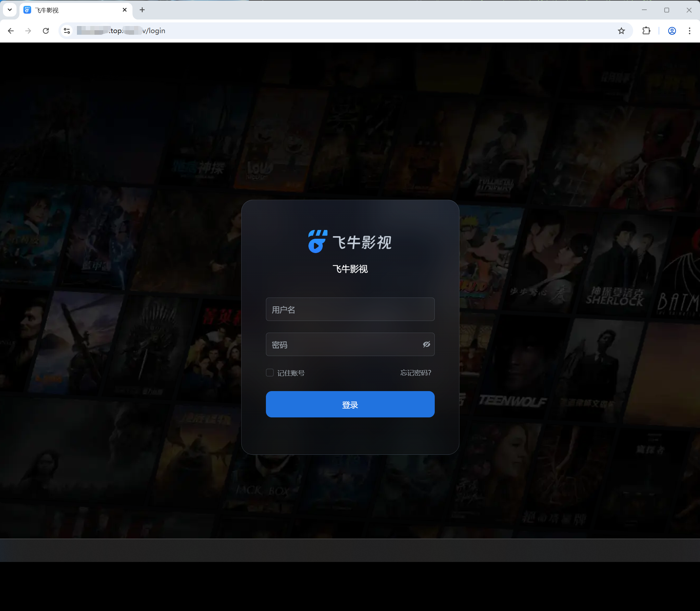Open site information icon in address bar
The height and width of the screenshot is (611, 700).
click(x=67, y=31)
